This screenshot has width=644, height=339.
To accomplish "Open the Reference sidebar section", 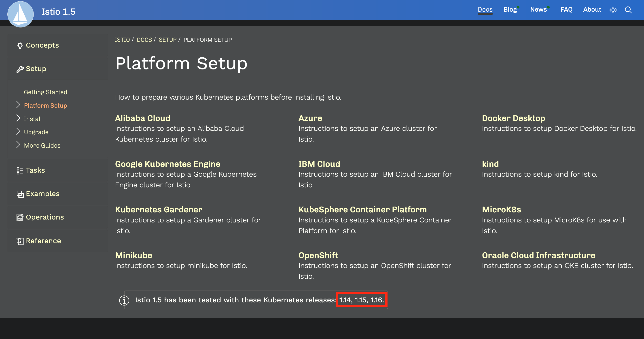I will (44, 241).
